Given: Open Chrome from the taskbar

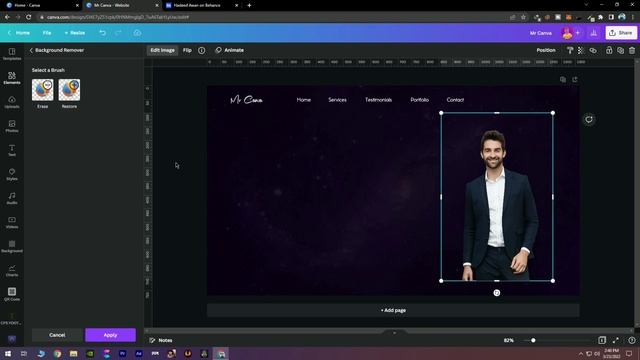Looking at the screenshot, I should point(57,353).
